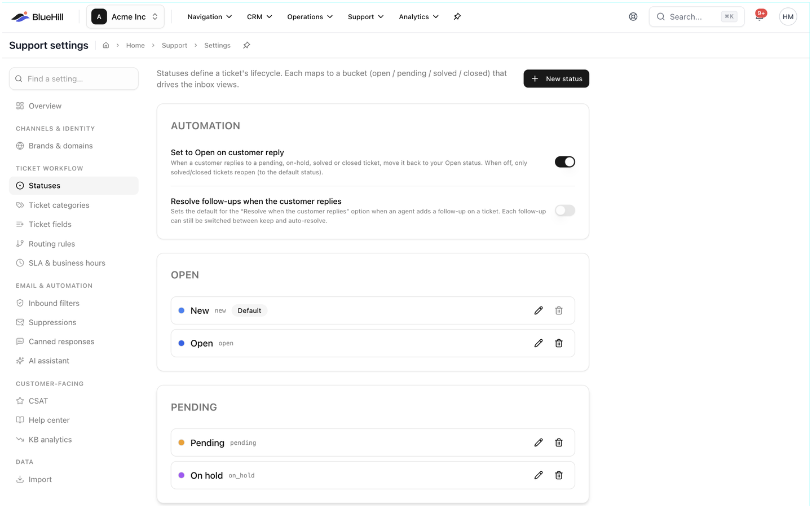
Task: Open AI assistant settings
Action: (x=74, y=361)
